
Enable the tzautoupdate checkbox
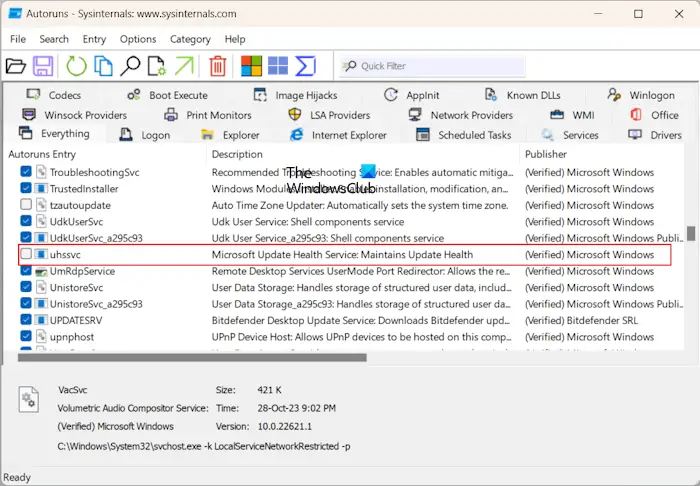(x=26, y=204)
